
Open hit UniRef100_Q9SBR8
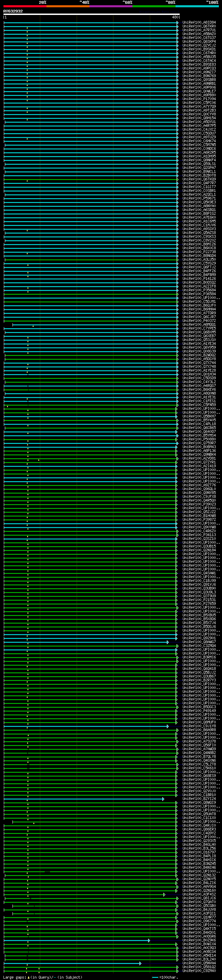[x=199, y=80]
